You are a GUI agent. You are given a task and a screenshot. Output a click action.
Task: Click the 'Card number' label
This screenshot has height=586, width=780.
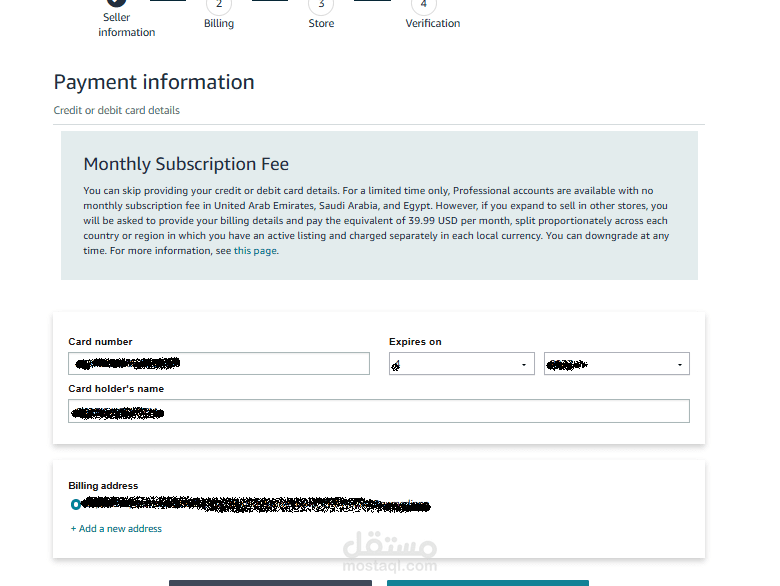[100, 342]
